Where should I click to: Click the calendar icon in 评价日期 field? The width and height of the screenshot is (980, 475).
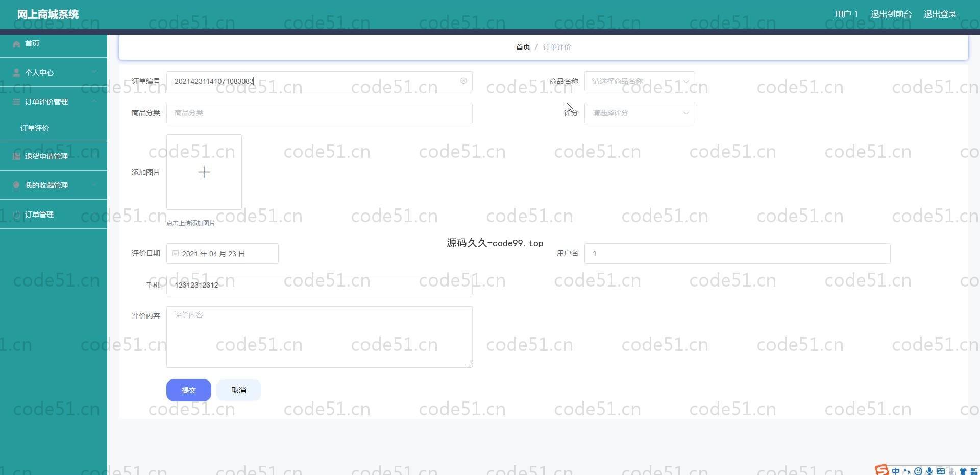coord(175,253)
